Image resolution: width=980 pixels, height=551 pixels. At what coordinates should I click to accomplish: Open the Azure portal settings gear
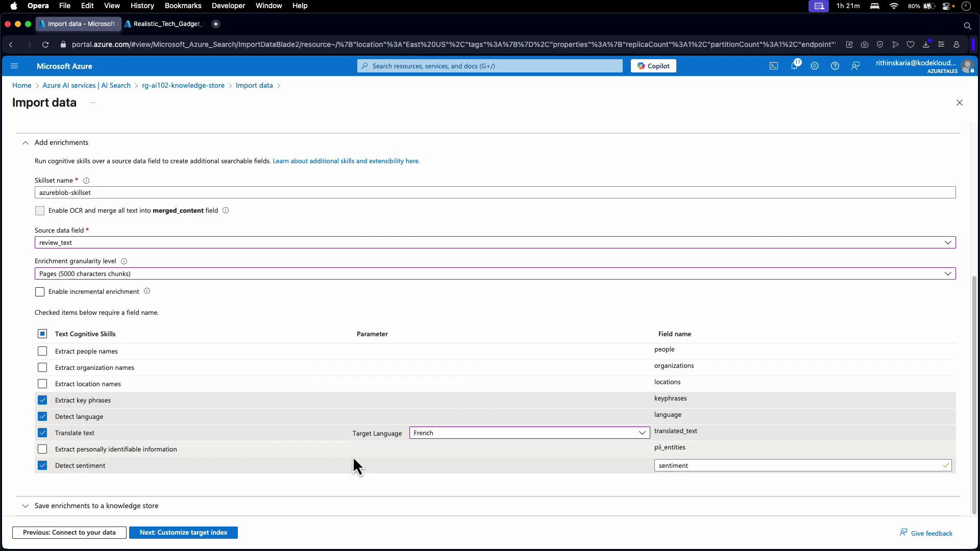tap(814, 66)
